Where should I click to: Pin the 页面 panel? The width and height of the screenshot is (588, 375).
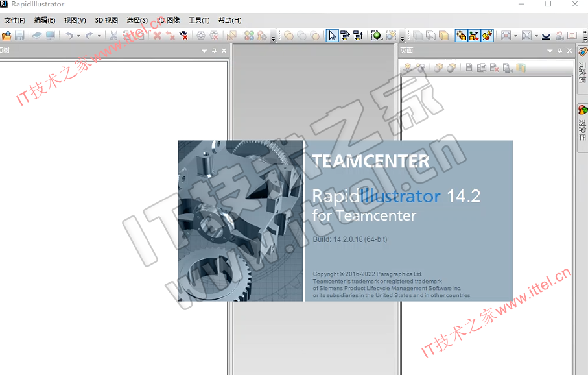pos(560,51)
